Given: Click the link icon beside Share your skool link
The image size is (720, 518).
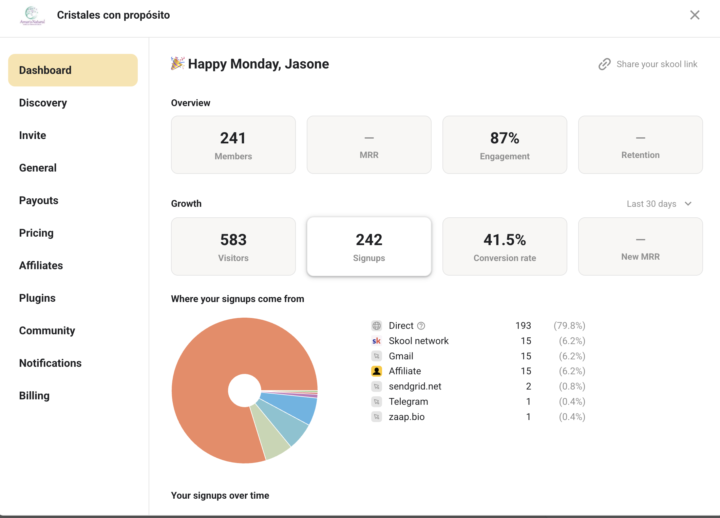Looking at the screenshot, I should [x=604, y=64].
